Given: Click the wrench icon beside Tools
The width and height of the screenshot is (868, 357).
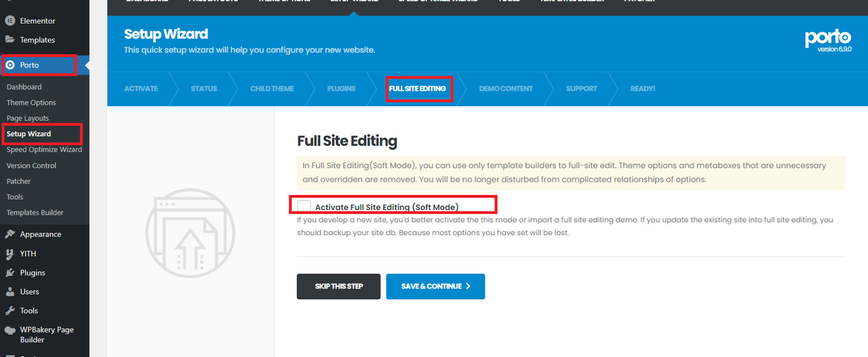Looking at the screenshot, I should (x=10, y=310).
